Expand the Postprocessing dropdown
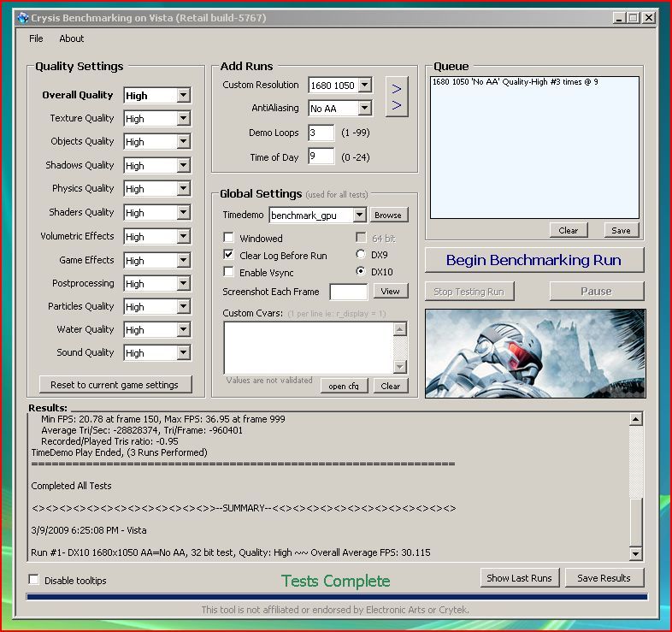672x632 pixels. tap(183, 284)
